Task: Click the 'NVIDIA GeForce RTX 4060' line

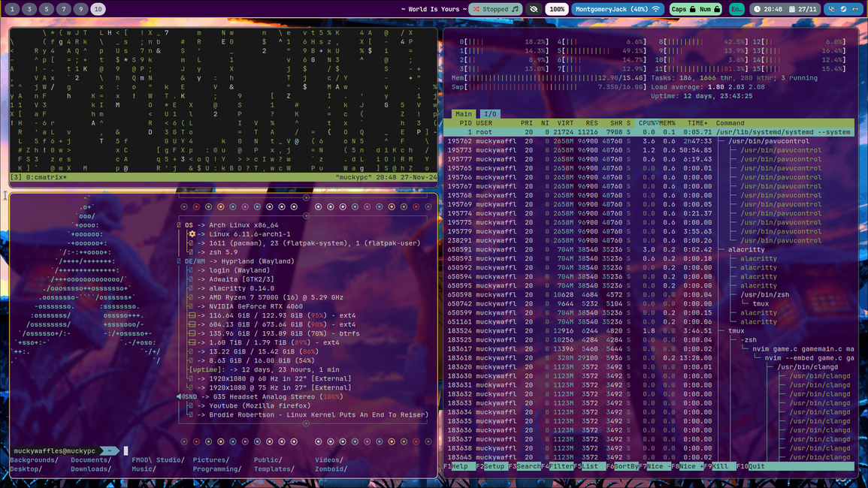Action: (x=256, y=306)
